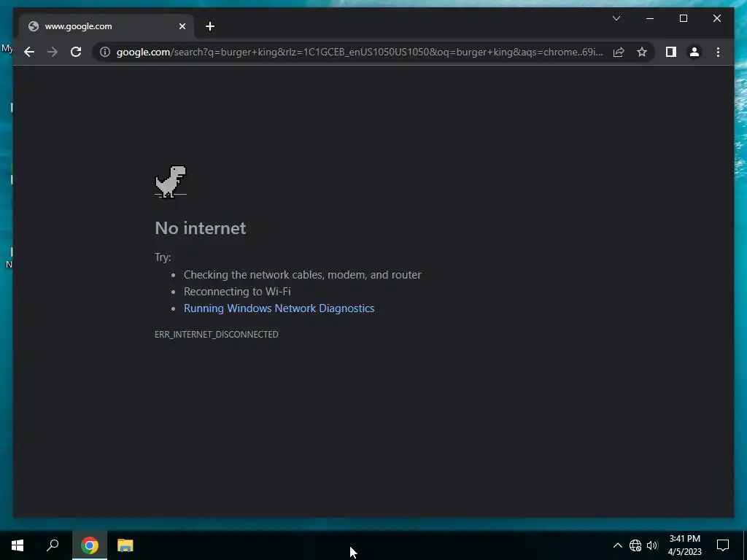Viewport: 747px width, 560px height.
Task: Click Chrome icon in taskbar
Action: coord(90,545)
